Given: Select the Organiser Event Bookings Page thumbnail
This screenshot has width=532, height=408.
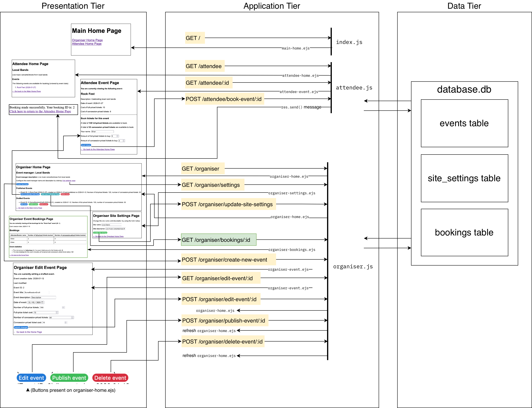Looking at the screenshot, I should point(48,237).
